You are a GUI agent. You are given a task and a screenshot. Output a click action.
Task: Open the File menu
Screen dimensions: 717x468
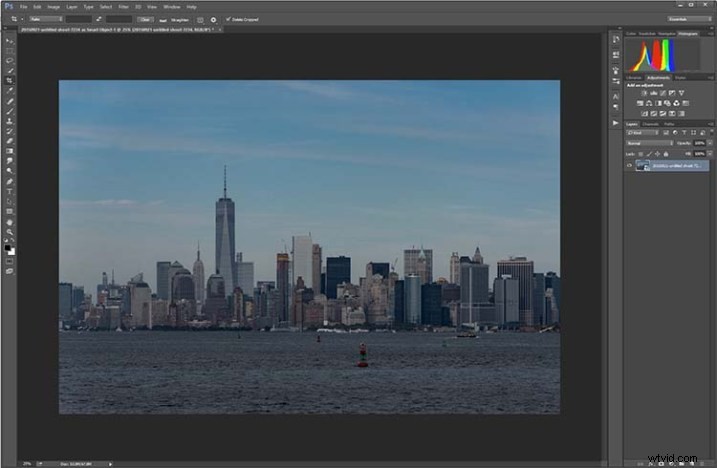pos(24,7)
